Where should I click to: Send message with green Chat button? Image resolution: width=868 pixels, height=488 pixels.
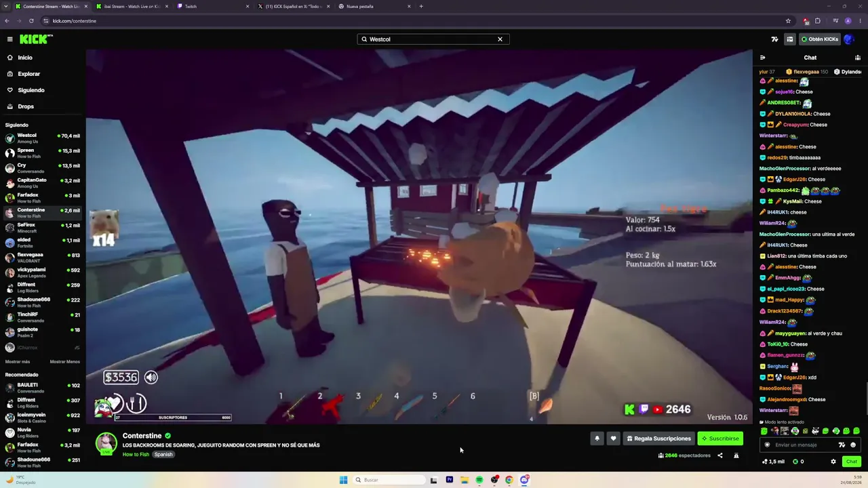(852, 462)
